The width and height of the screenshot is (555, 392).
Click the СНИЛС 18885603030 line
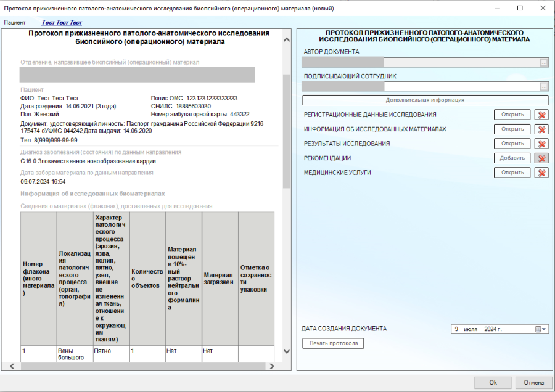[181, 107]
